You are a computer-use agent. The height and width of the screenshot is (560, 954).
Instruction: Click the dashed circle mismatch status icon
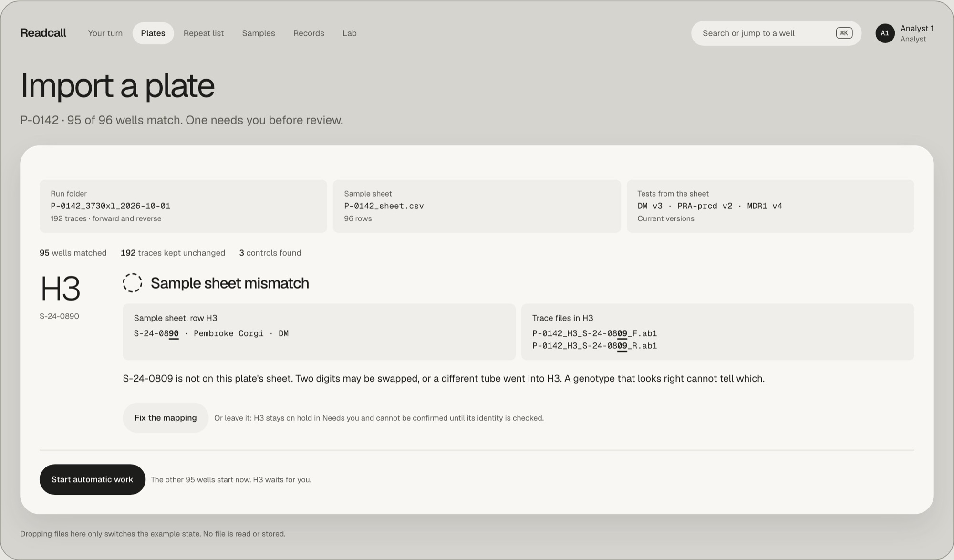132,283
